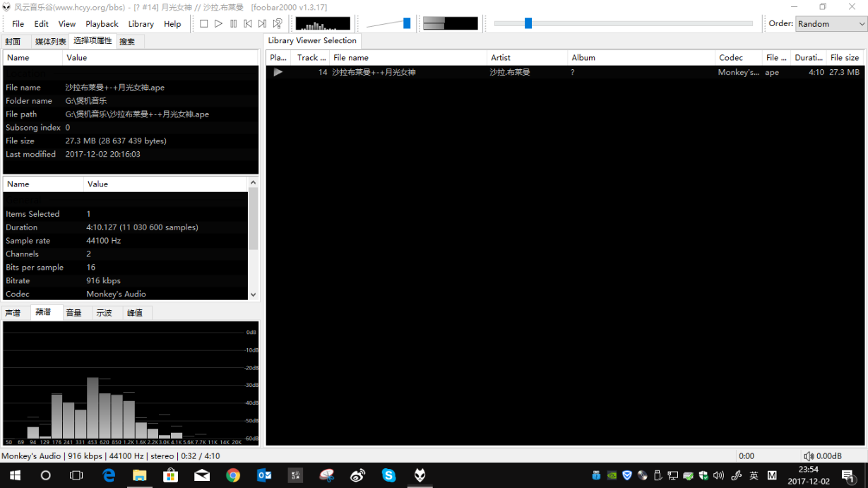Click the Stop playback button
Image resolution: width=868 pixels, height=488 pixels.
point(203,24)
